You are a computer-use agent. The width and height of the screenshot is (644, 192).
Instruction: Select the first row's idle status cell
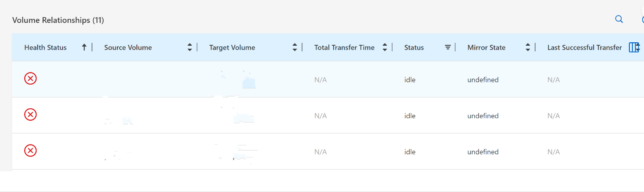pos(410,80)
